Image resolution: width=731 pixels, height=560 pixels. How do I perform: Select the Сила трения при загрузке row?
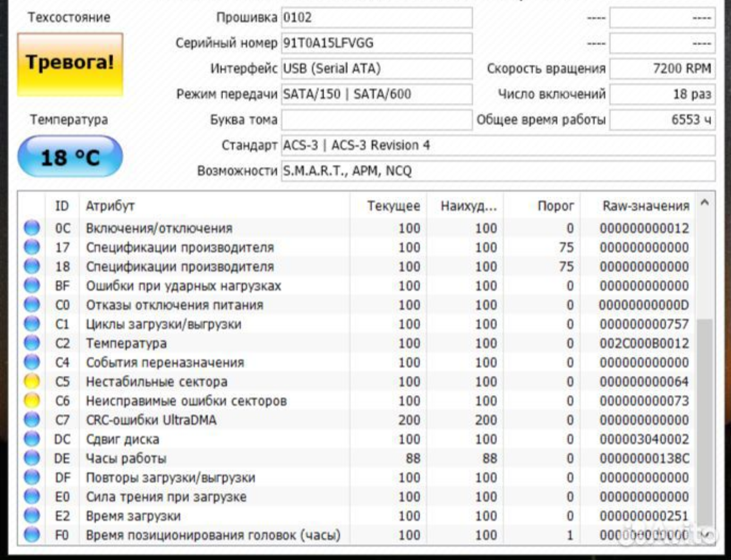[x=357, y=497]
